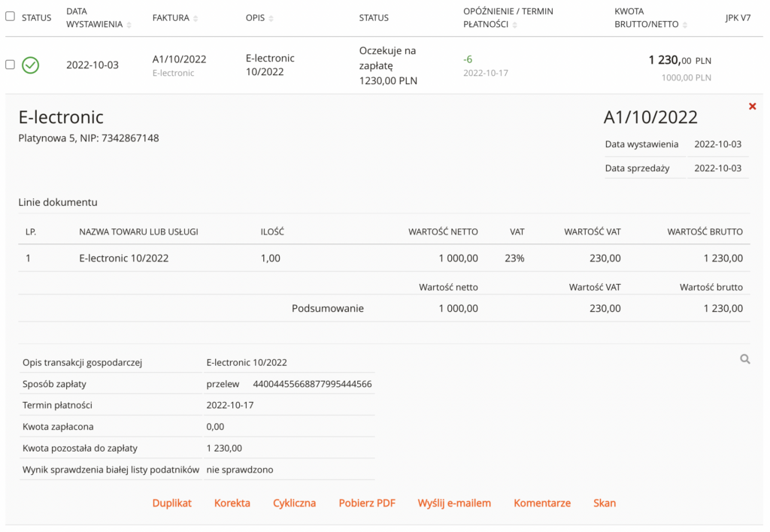The width and height of the screenshot is (770, 532).
Task: Click the magnifying glass zoom icon
Action: pyautogui.click(x=745, y=359)
